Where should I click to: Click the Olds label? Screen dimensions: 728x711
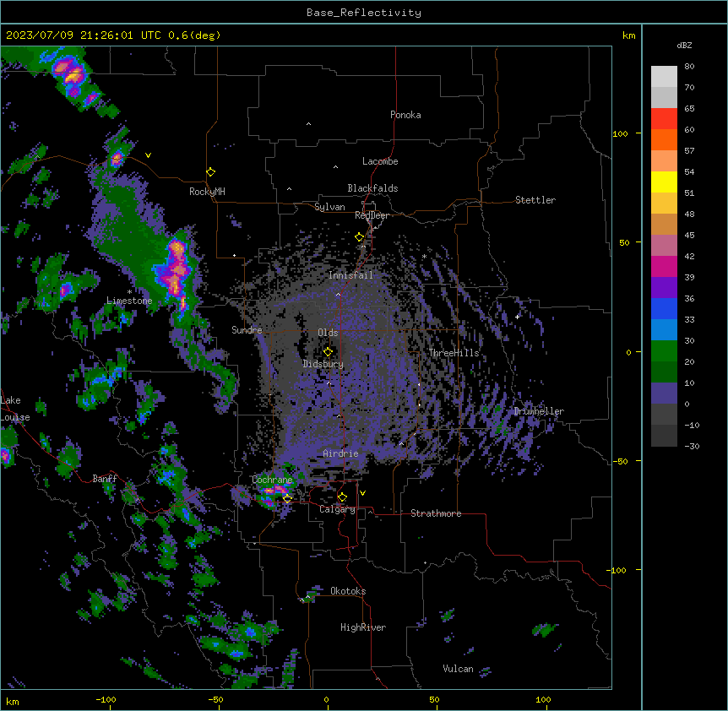click(328, 333)
